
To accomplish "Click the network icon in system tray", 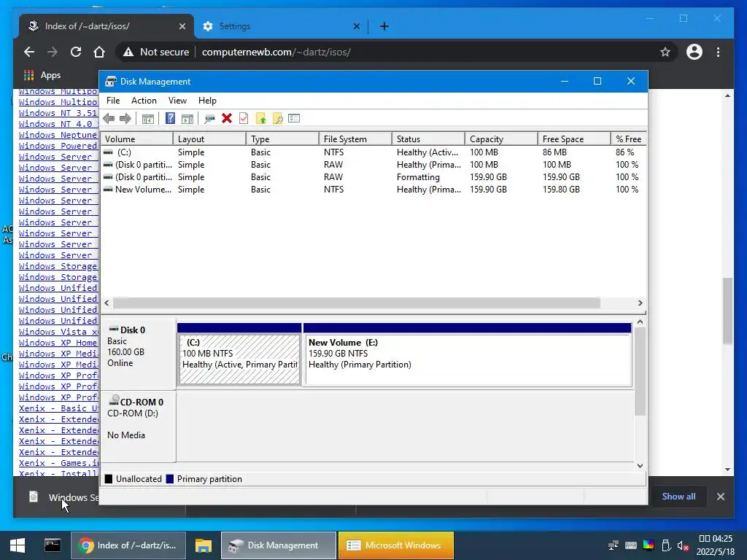I will (x=614, y=545).
